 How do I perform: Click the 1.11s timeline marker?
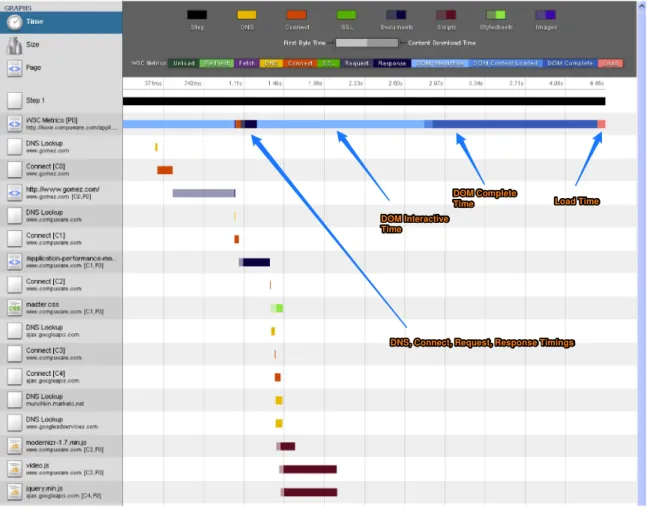(x=235, y=83)
